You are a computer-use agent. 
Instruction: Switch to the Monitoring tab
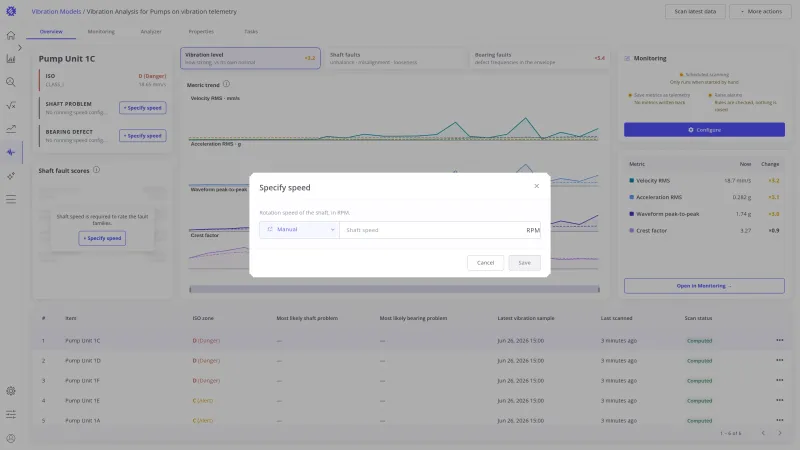[101, 32]
